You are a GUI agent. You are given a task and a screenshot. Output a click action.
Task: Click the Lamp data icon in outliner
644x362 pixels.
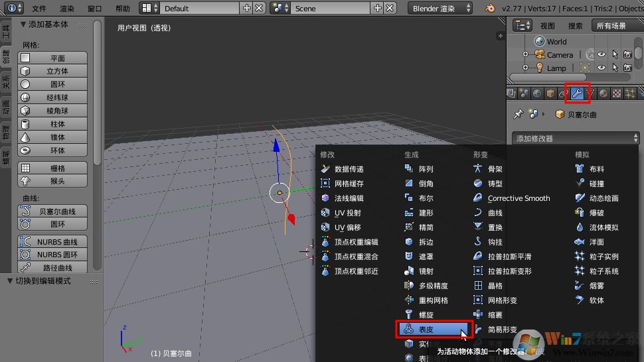pyautogui.click(x=585, y=68)
